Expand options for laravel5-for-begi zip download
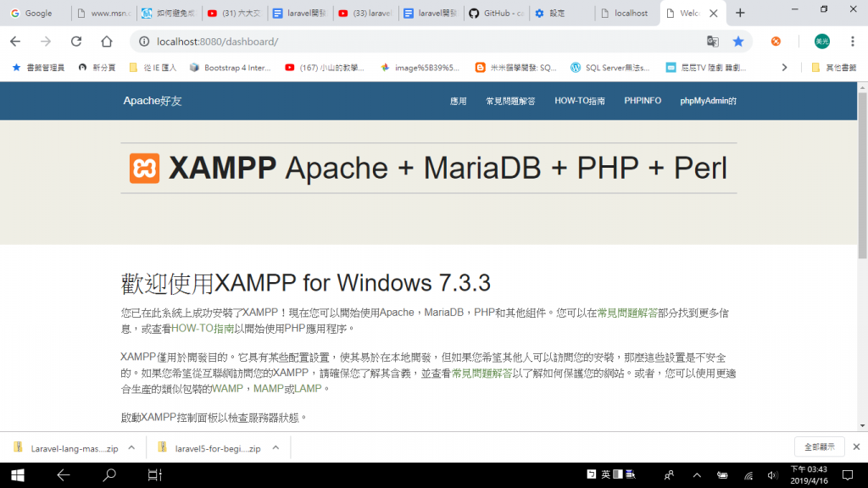 coord(275,447)
